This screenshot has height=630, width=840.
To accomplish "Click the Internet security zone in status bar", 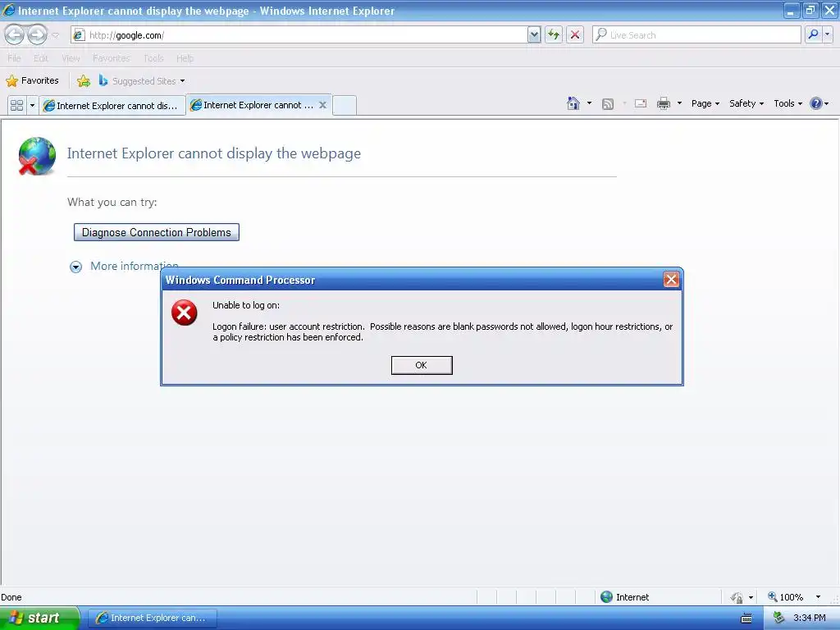I will pyautogui.click(x=624, y=597).
